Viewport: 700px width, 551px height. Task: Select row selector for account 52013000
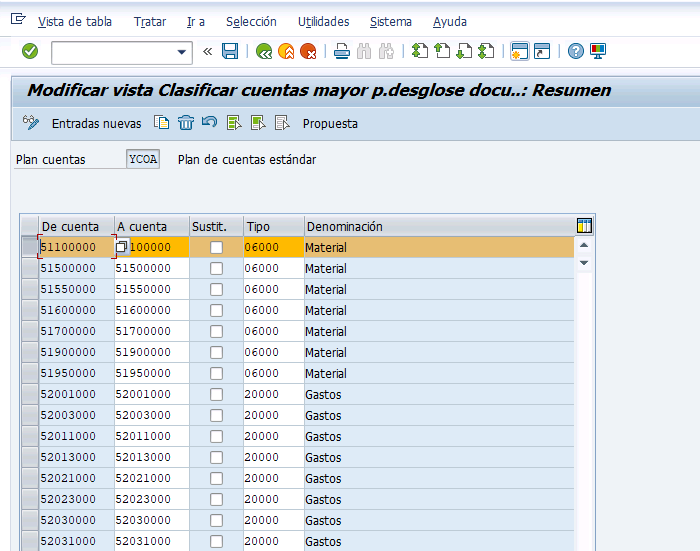point(30,457)
